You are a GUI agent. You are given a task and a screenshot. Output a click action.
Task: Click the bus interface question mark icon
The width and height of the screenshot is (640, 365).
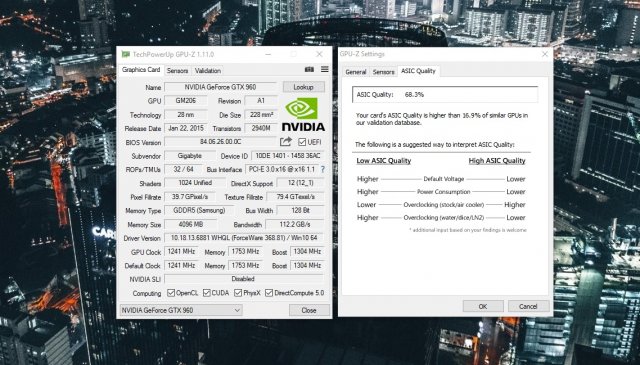click(323, 169)
